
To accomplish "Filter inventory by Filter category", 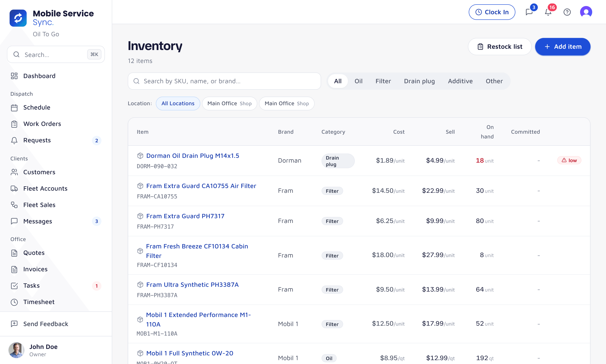I will 383,81.
